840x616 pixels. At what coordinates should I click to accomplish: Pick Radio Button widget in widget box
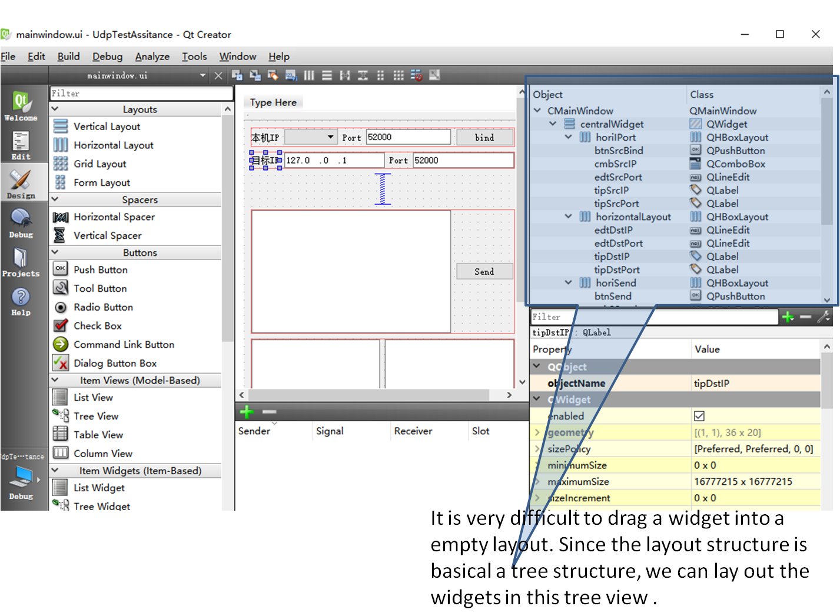pos(103,307)
